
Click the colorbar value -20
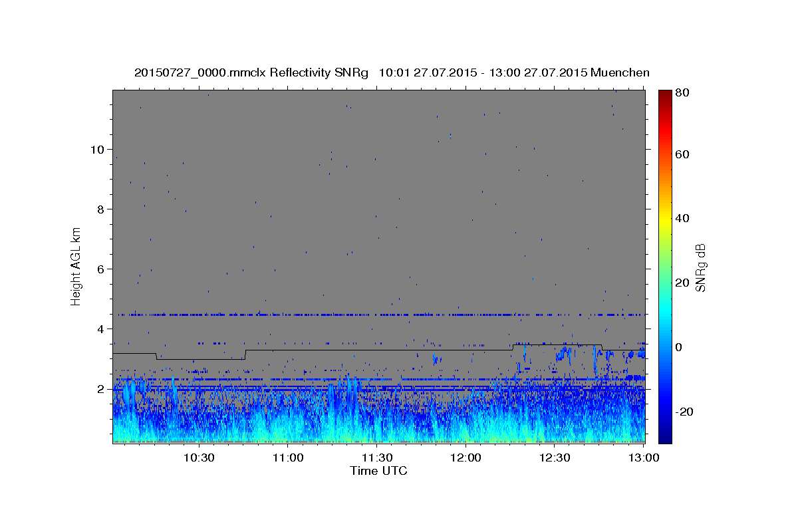[x=685, y=412]
